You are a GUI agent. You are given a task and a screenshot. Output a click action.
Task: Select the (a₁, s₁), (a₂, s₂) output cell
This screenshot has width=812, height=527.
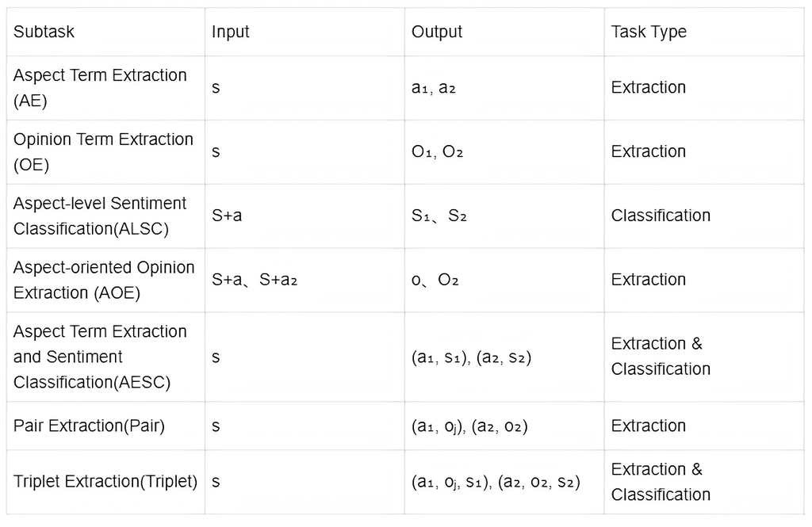(x=504, y=357)
